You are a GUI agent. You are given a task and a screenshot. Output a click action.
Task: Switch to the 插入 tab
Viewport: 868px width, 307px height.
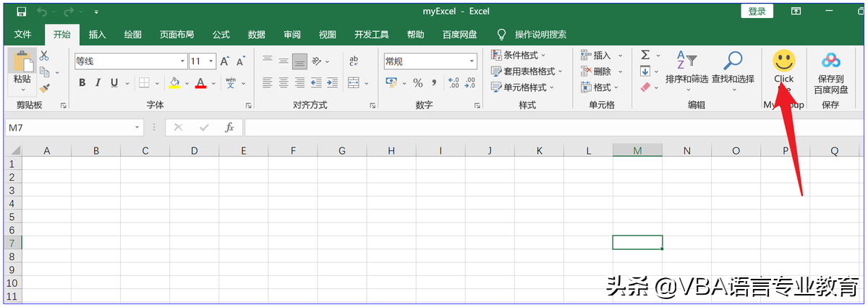coord(97,35)
